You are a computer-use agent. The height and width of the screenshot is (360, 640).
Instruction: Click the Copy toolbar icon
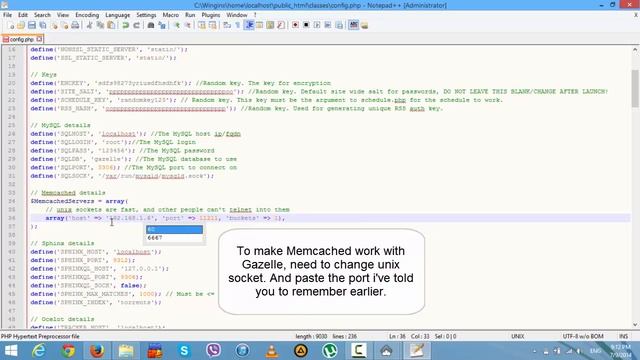tap(100, 25)
